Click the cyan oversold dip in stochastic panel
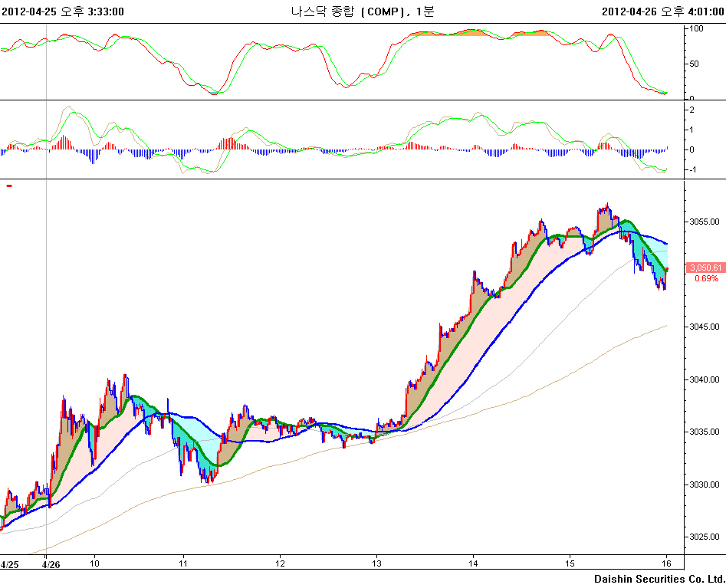Image resolution: width=726 pixels, height=588 pixels. coord(215,93)
